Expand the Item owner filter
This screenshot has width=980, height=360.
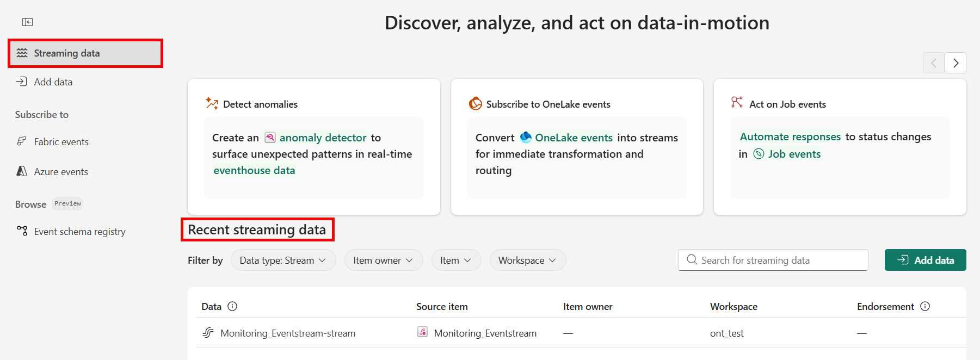click(383, 260)
